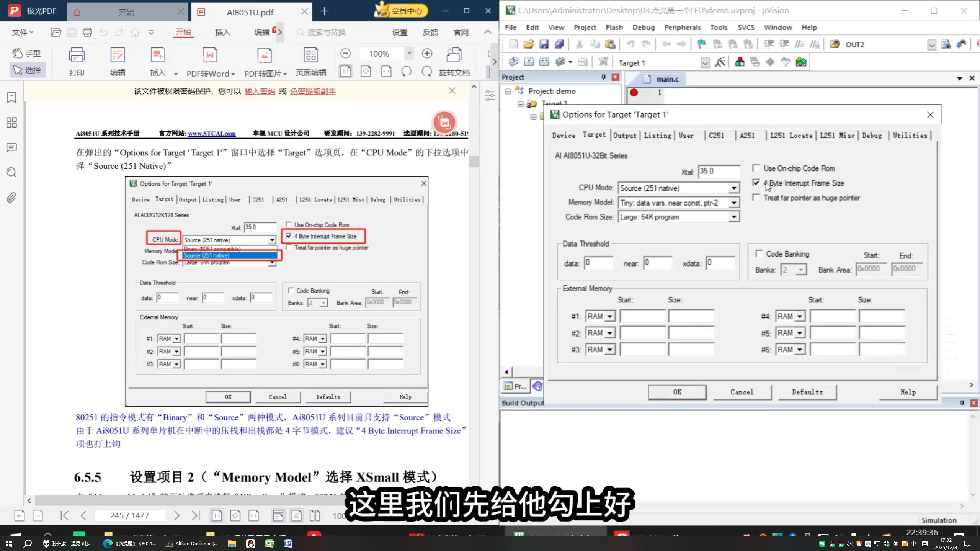Click OK in the Options dialog
The width and height of the screenshot is (980, 551).
[677, 392]
